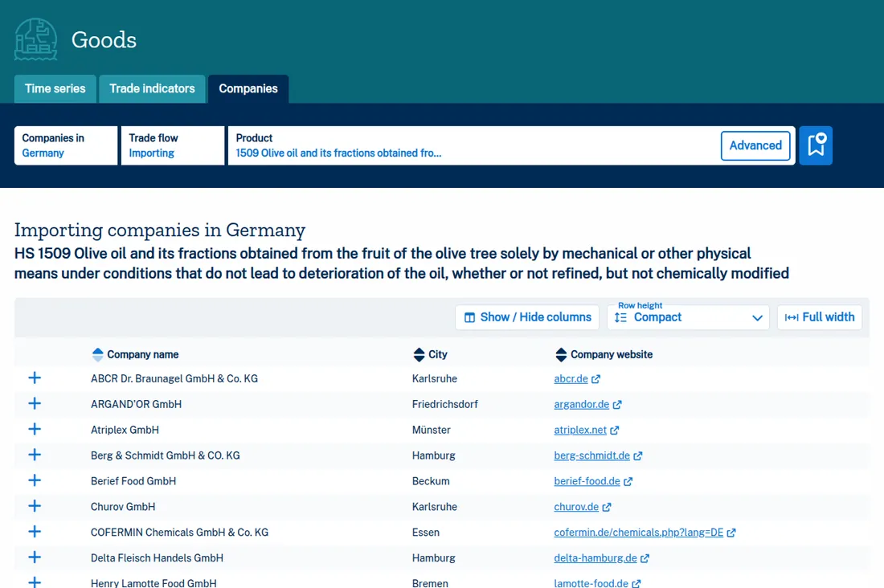Expand the Berief Food GmbH row

pos(35,480)
